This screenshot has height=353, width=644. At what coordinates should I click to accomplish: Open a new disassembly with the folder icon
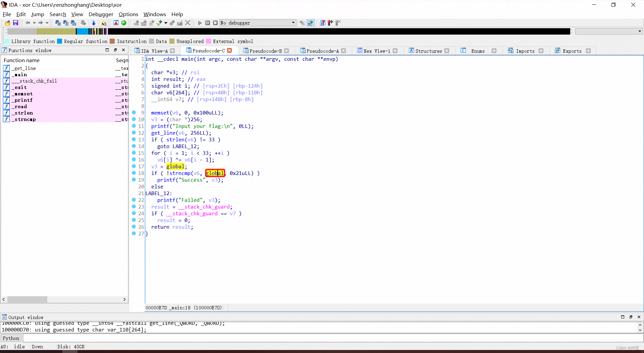(7, 23)
